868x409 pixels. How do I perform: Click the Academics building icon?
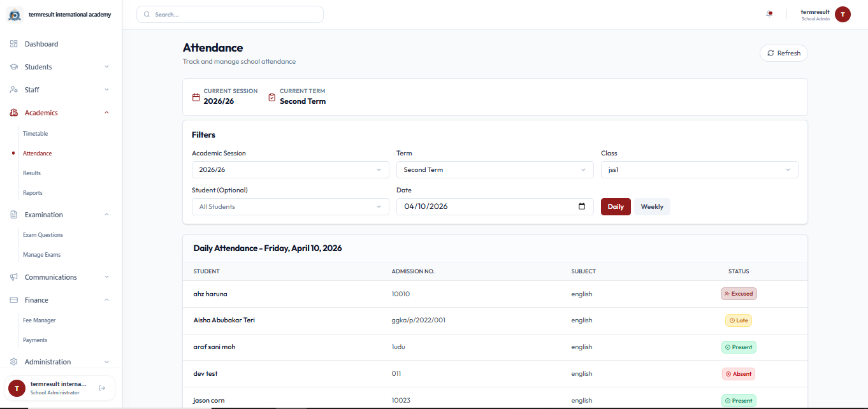[x=14, y=113]
